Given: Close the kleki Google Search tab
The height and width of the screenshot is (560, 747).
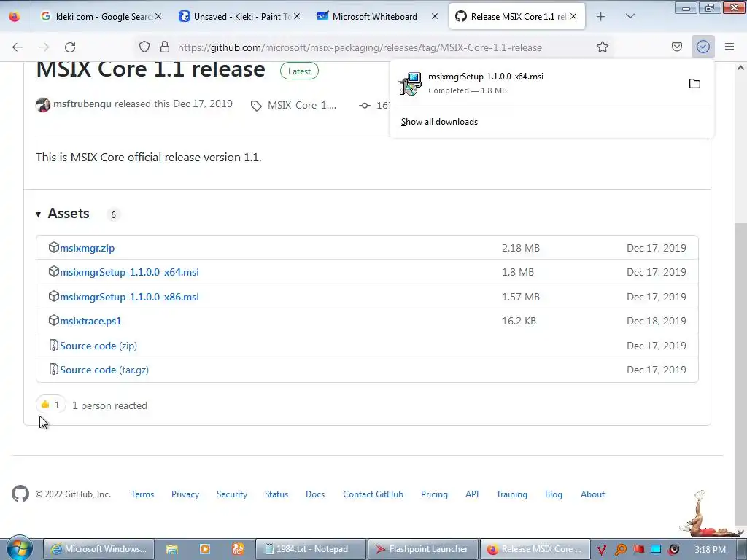Looking at the screenshot, I should coord(158,17).
